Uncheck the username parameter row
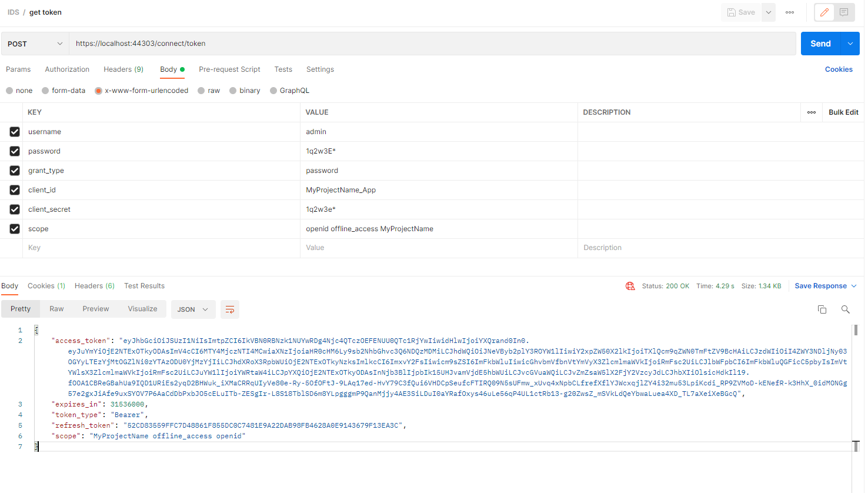Screen dimensions: 868x493 (15, 131)
